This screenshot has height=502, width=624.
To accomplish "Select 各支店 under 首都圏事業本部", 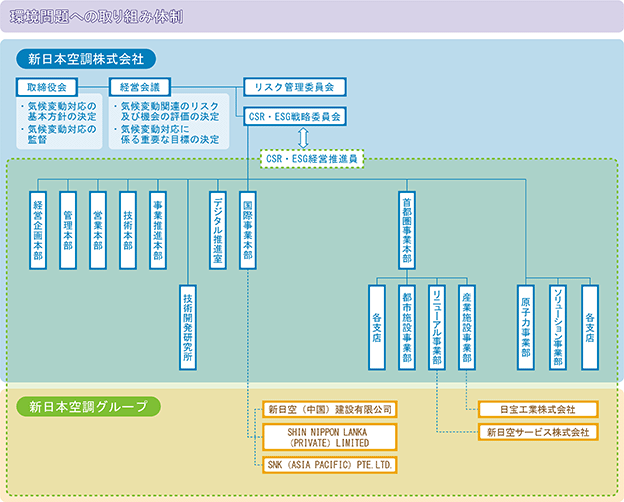I will tap(377, 327).
